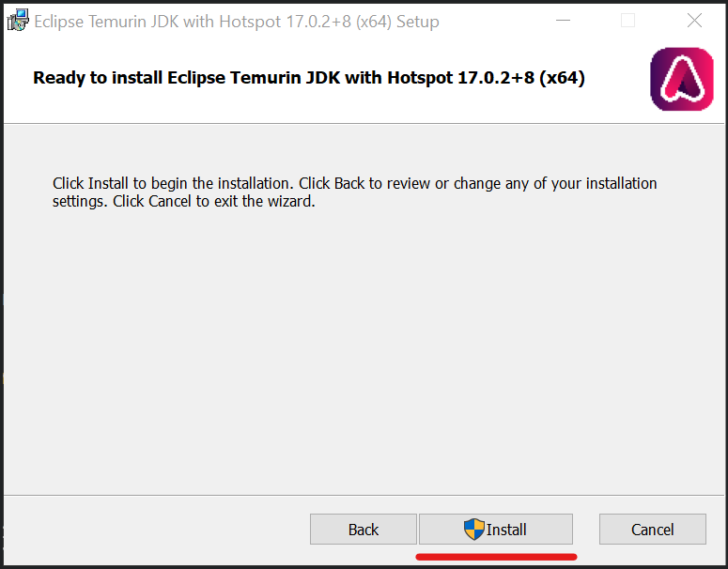Click the greyed-out maximize window button
This screenshot has width=728, height=569.
[627, 21]
